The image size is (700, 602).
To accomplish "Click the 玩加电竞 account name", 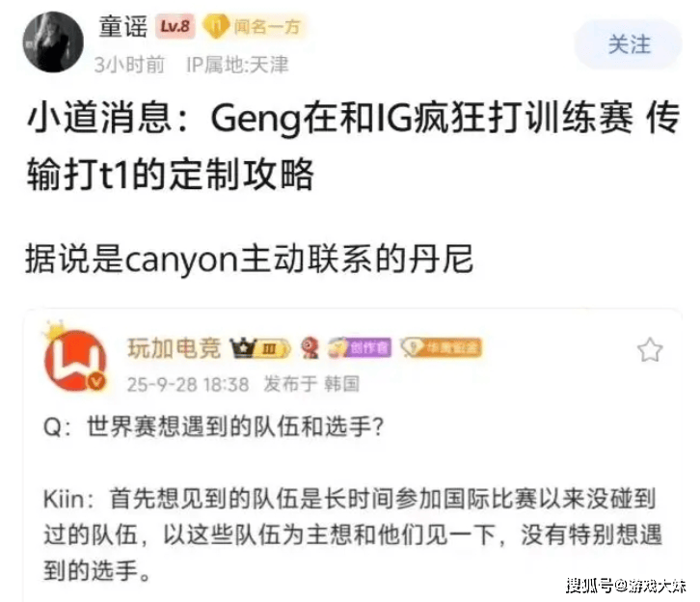I will click(x=175, y=348).
